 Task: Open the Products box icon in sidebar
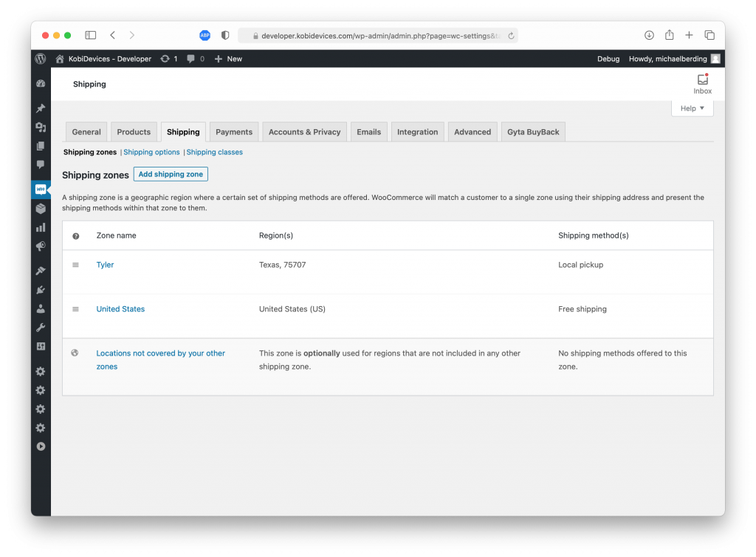41,208
